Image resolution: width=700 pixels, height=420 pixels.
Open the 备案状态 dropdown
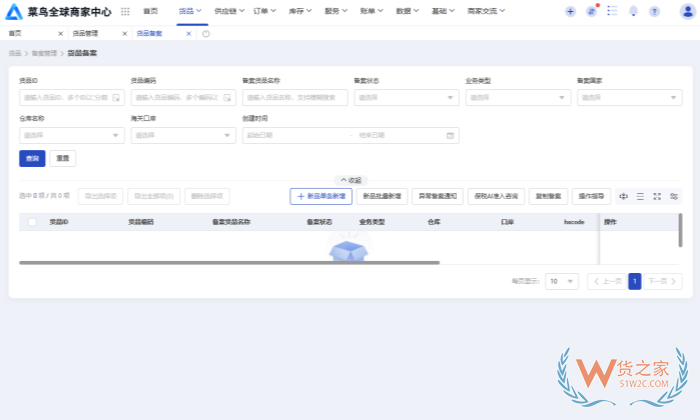(406, 98)
